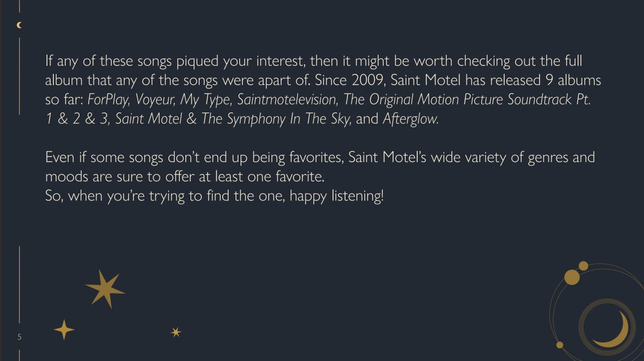Click the line starting "Even if some songs"
The height and width of the screenshot is (361, 644).
(x=320, y=157)
